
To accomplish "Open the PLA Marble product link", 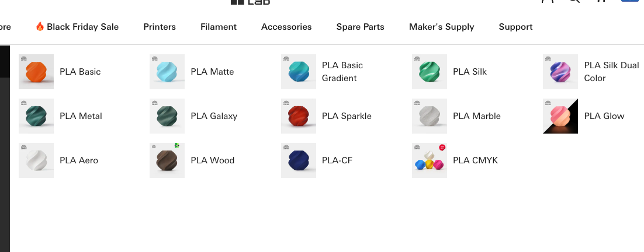I will (x=476, y=116).
